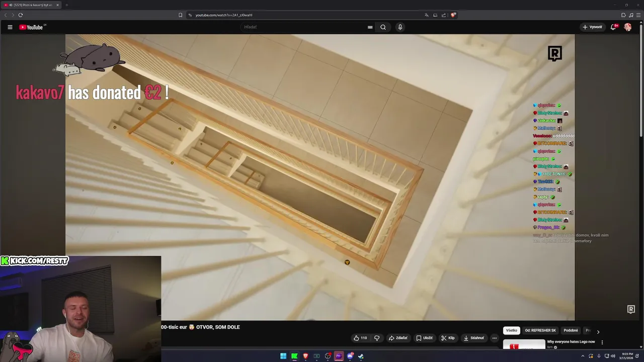Open YouTube notifications bell
The image size is (644, 362).
pos(613,27)
